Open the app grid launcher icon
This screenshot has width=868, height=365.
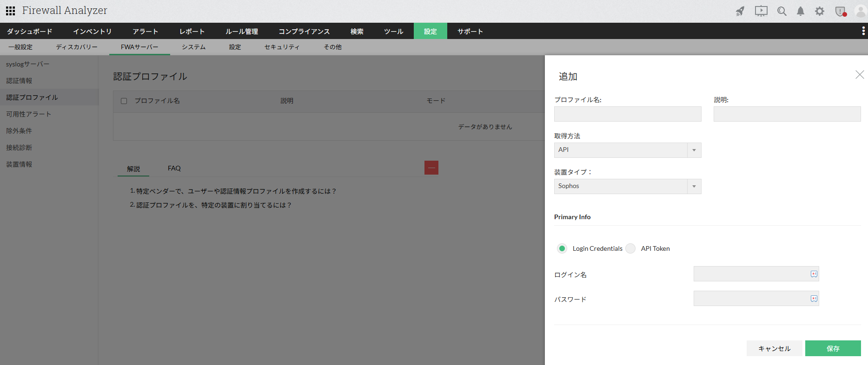(10, 11)
